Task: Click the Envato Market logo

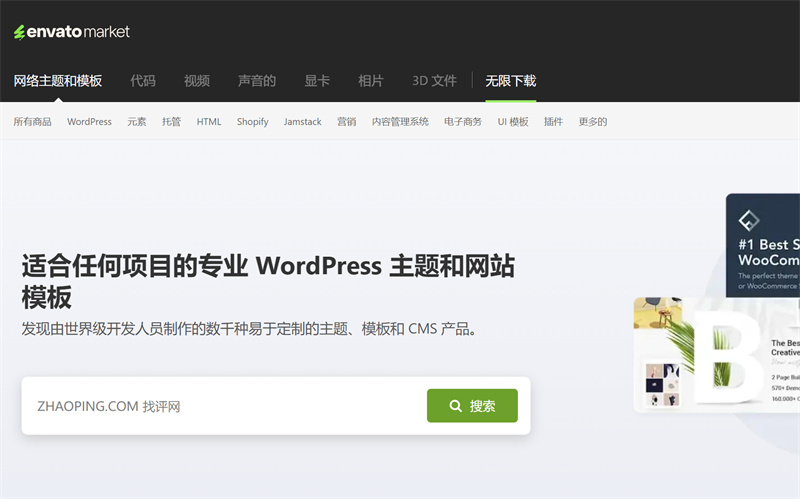Action: [71, 32]
